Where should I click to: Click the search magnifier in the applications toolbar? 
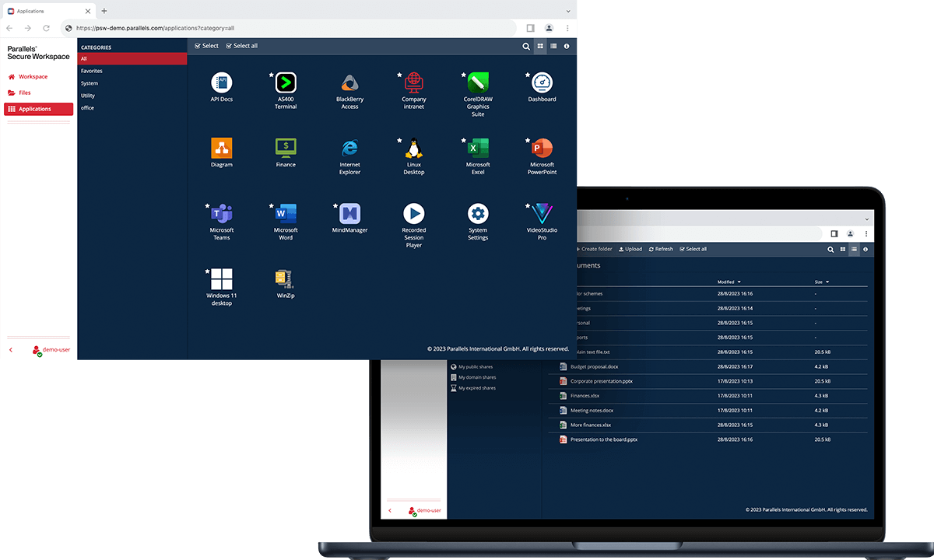526,47
